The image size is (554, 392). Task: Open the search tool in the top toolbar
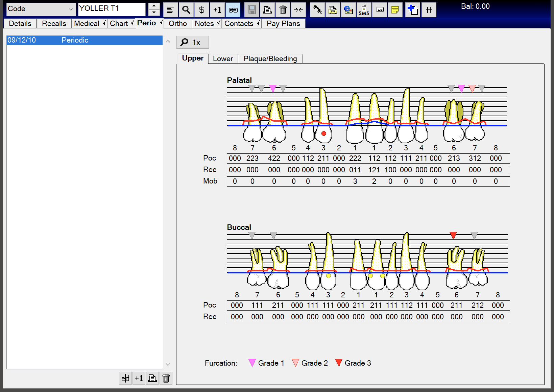point(186,9)
